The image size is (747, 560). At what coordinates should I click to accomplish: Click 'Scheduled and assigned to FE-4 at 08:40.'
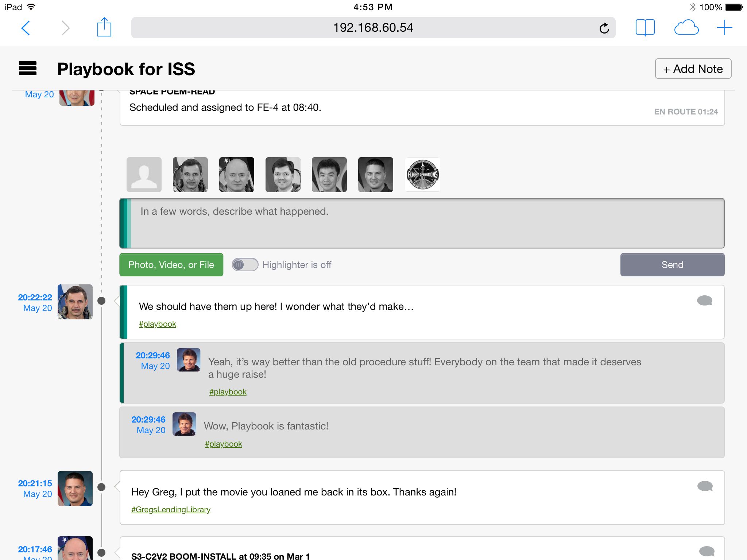(225, 108)
